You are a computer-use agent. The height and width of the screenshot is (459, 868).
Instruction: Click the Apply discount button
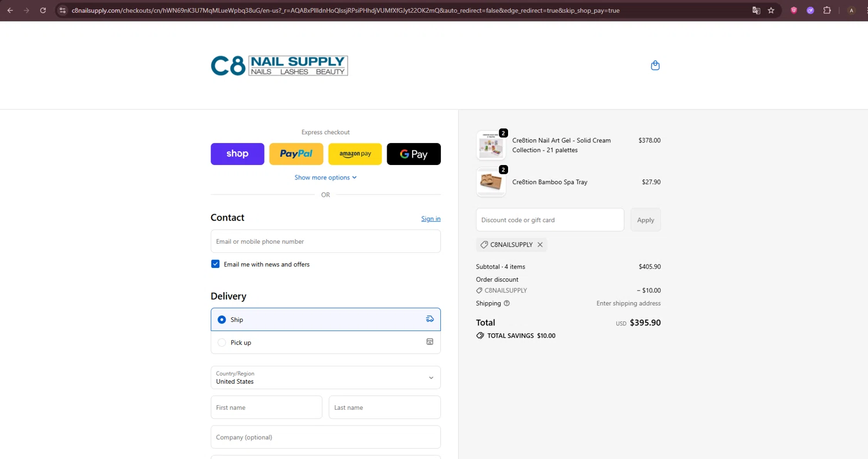(x=646, y=220)
